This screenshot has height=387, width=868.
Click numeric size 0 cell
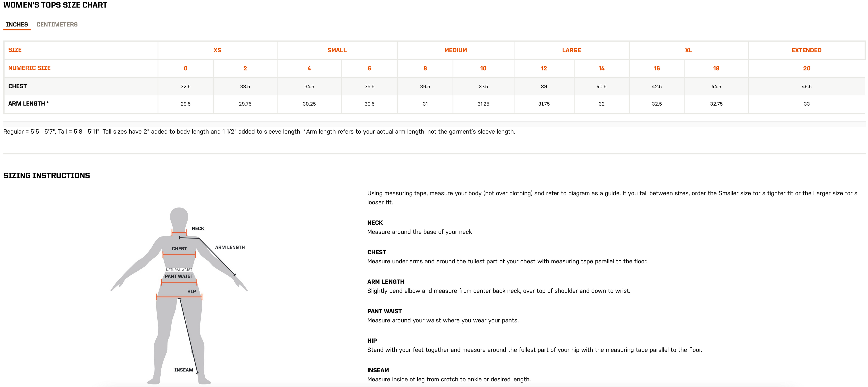coord(186,68)
